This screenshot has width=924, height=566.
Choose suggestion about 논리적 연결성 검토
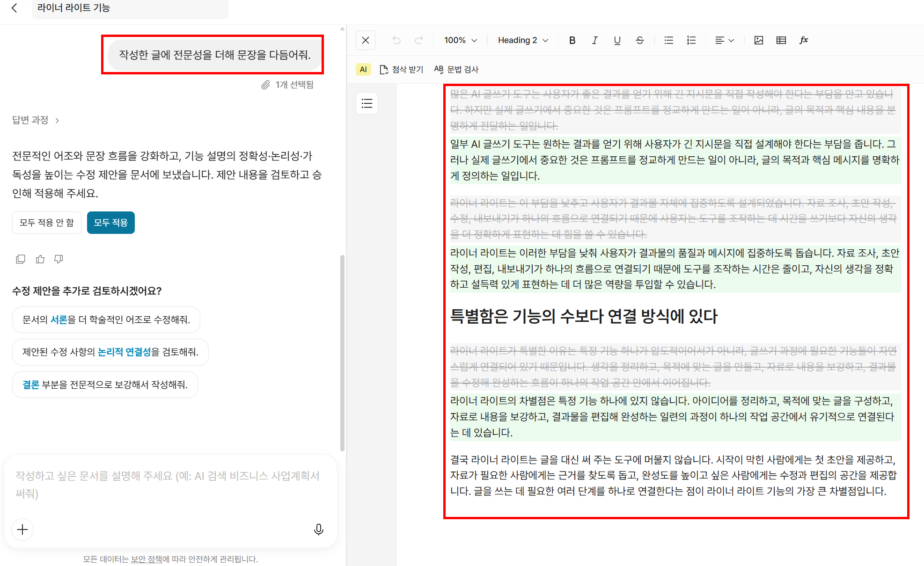click(x=110, y=352)
